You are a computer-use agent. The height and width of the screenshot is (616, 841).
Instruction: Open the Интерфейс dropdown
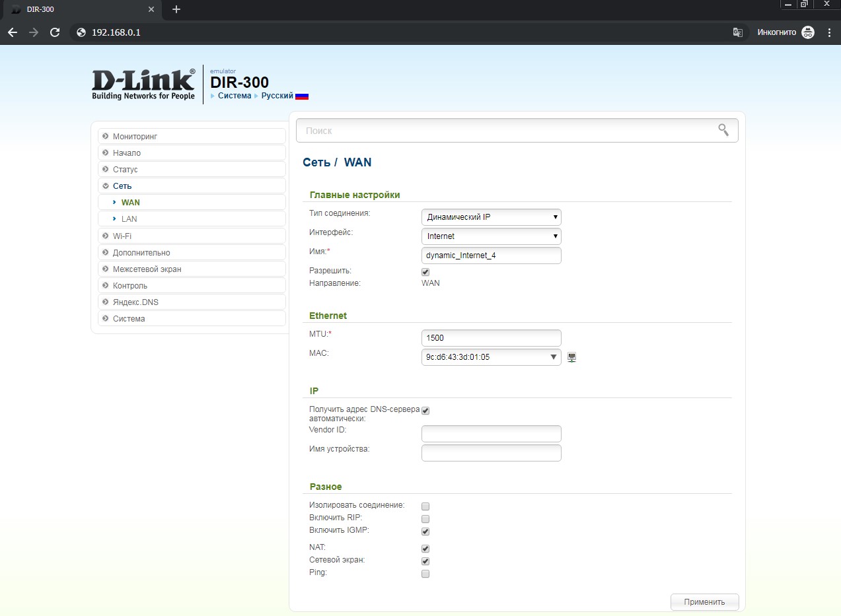click(492, 236)
